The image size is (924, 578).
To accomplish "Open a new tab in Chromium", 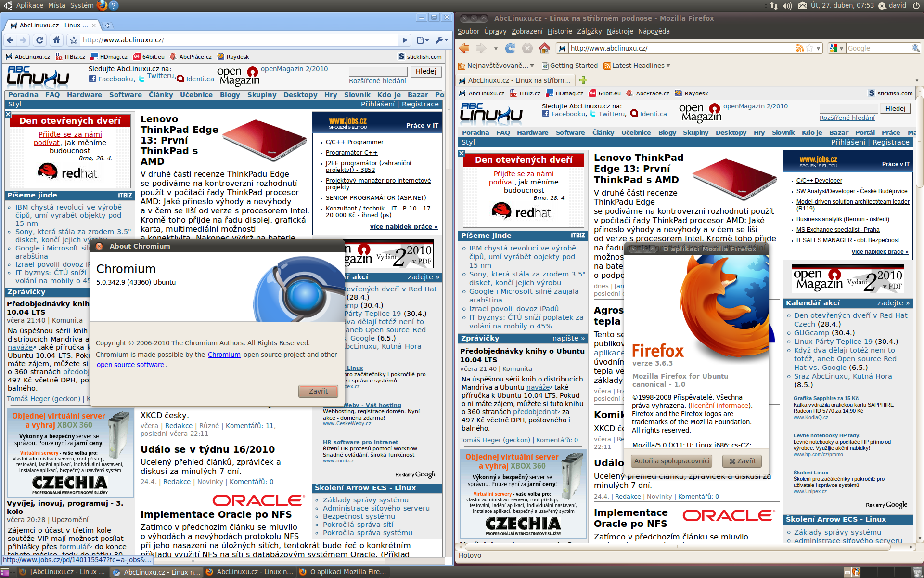I will tap(108, 26).
